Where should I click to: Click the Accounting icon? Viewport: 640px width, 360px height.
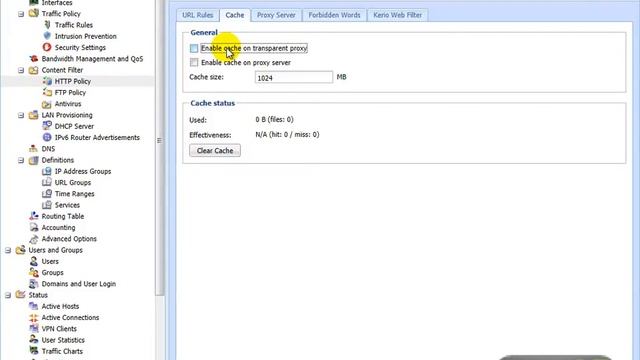[34, 227]
